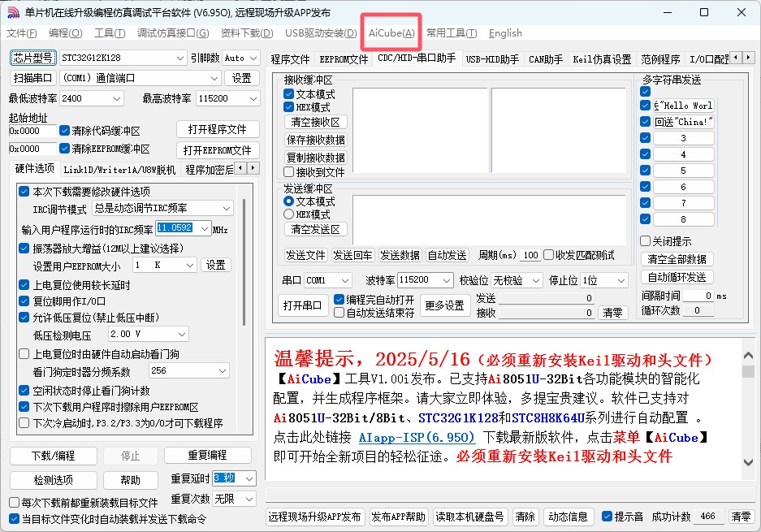Click the 远程现场升级APP发布 button
This screenshot has height=532, width=761.
[x=314, y=517]
